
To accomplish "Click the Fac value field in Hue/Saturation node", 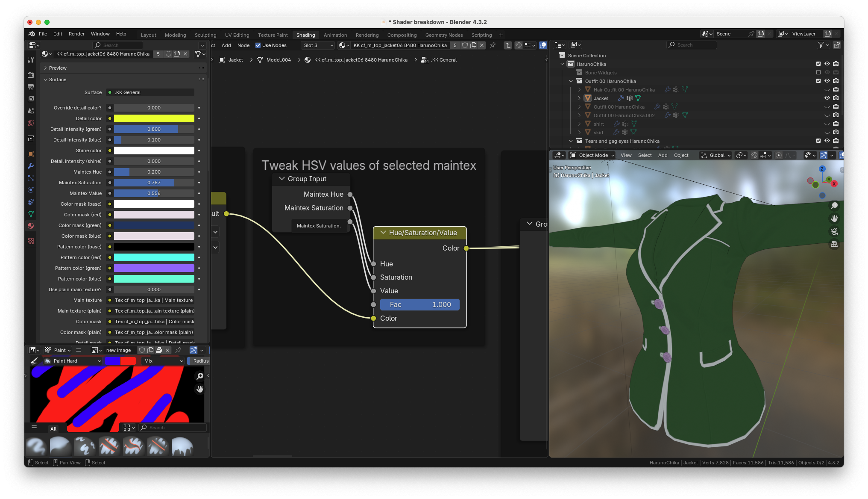I will [419, 304].
